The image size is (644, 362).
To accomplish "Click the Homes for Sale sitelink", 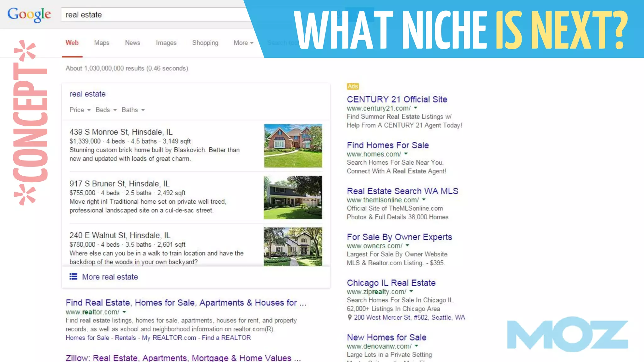I will pos(87,337).
